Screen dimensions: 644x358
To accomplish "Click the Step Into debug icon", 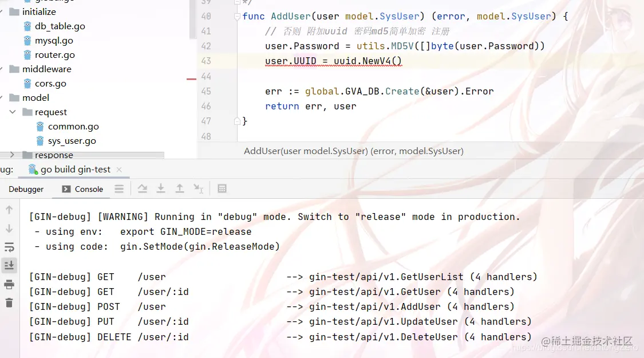I will click(161, 188).
